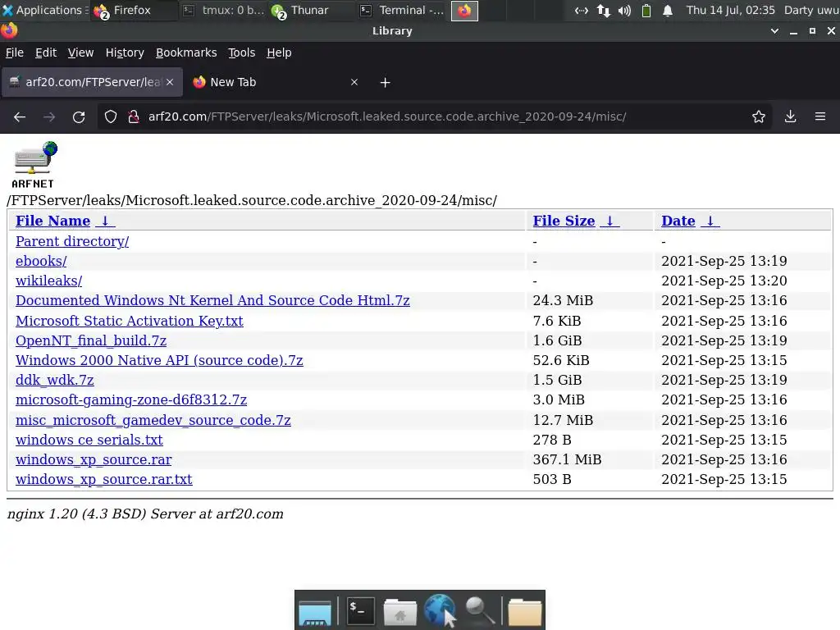Click the active Firefox Library taskbar icon
This screenshot has height=630, width=840.
(464, 10)
